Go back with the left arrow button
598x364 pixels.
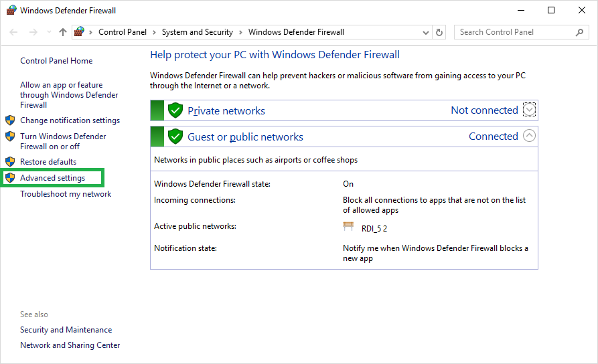click(x=14, y=32)
